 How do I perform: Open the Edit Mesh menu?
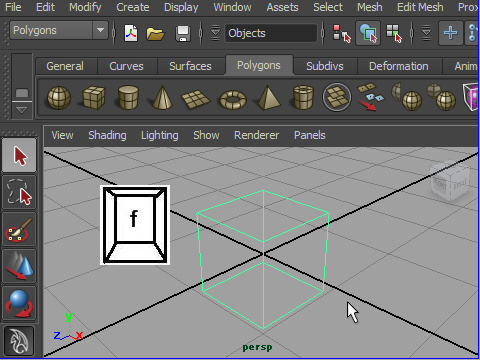pyautogui.click(x=420, y=7)
